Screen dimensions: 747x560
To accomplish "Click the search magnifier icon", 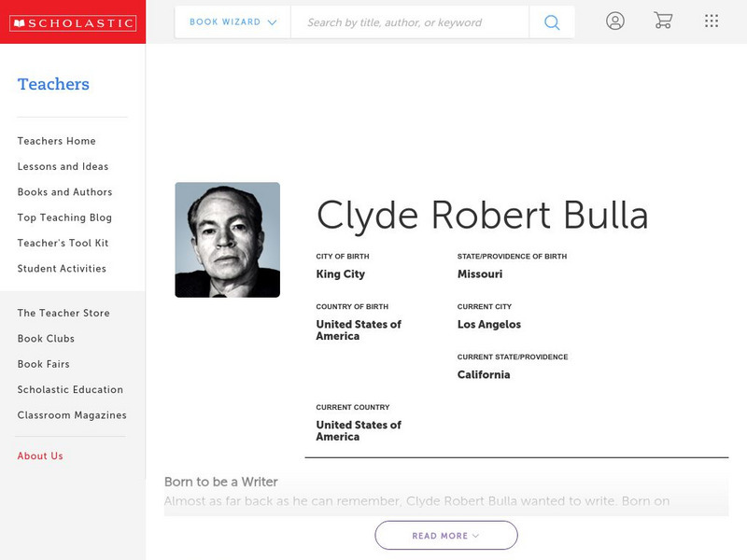I will pyautogui.click(x=551, y=21).
